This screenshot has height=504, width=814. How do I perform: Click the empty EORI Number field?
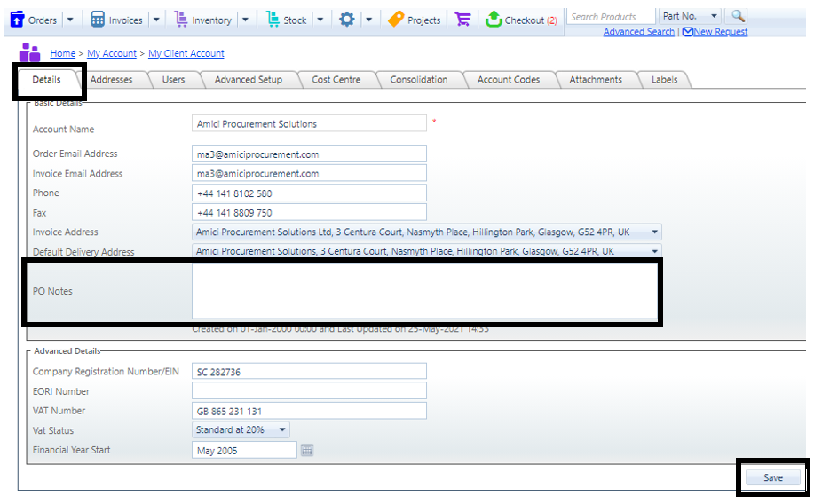(x=310, y=390)
